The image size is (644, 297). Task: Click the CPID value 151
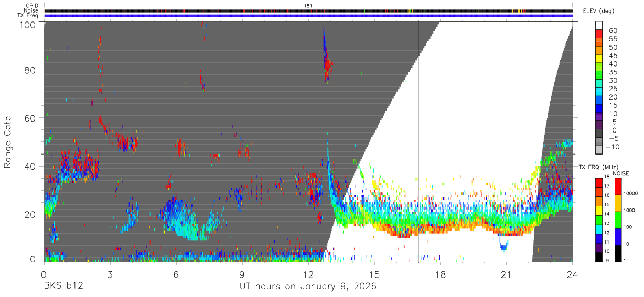click(x=308, y=6)
